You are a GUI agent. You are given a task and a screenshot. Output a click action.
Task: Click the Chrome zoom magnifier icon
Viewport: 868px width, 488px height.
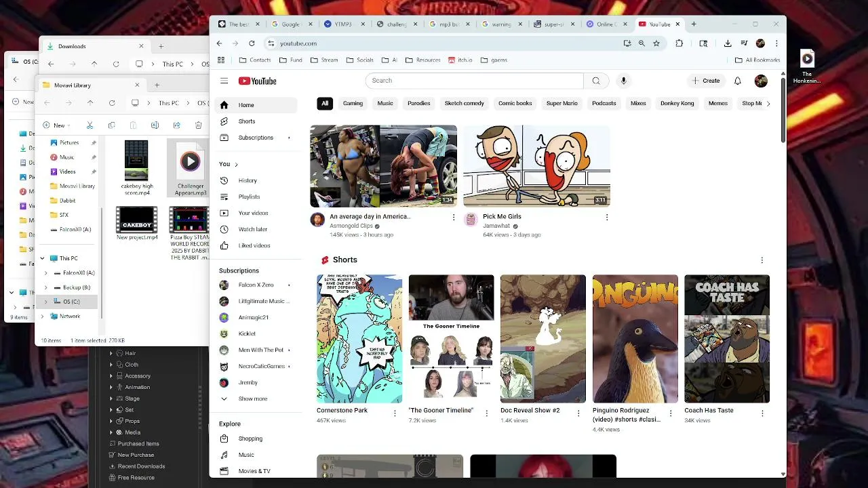click(x=642, y=43)
